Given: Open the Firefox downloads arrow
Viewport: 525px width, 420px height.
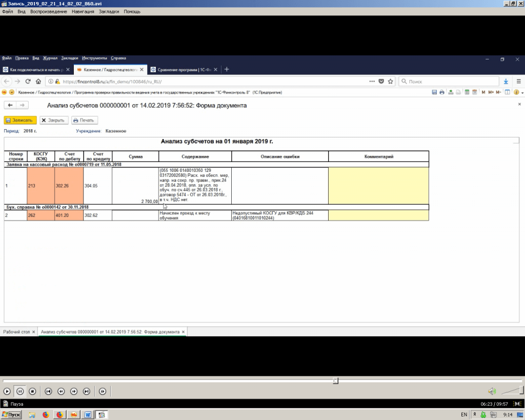Looking at the screenshot, I should click(x=506, y=82).
